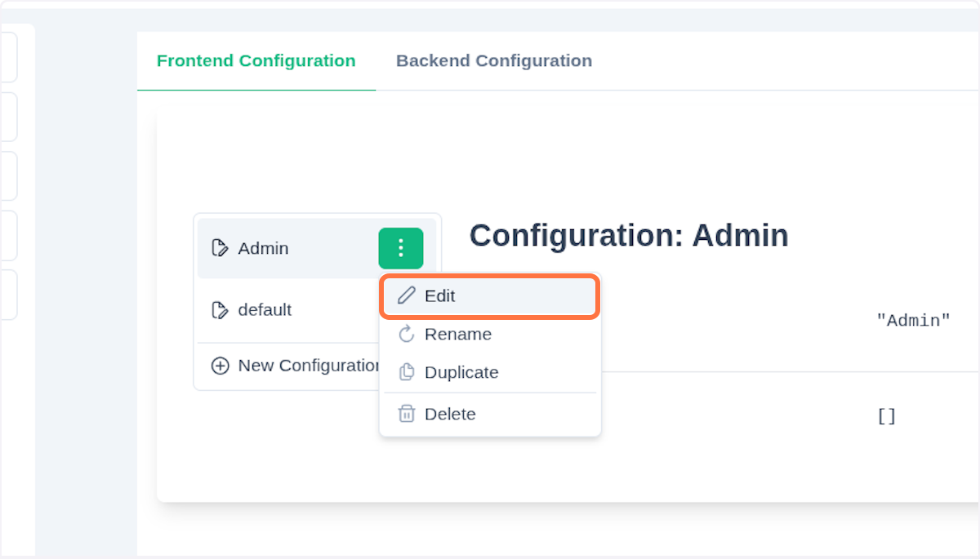This screenshot has width=980, height=559.
Task: Select Duplicate in the context menu
Action: point(461,372)
